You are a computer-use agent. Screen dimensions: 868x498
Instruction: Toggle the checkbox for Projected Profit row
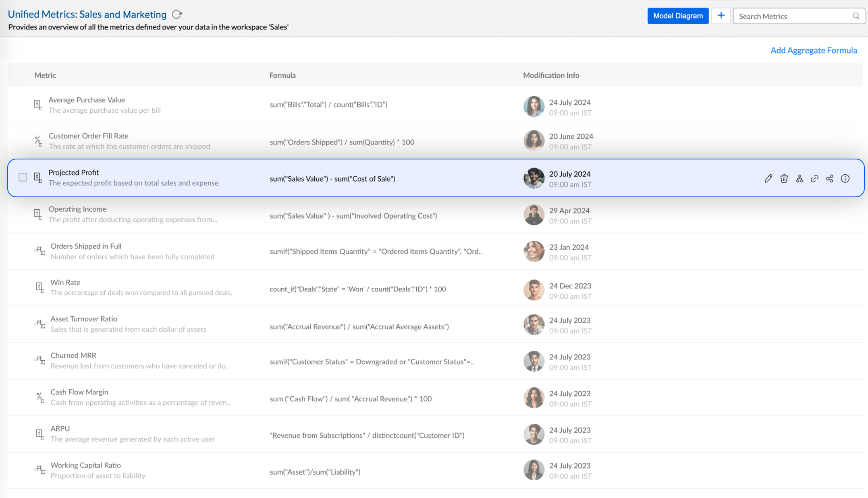point(22,177)
